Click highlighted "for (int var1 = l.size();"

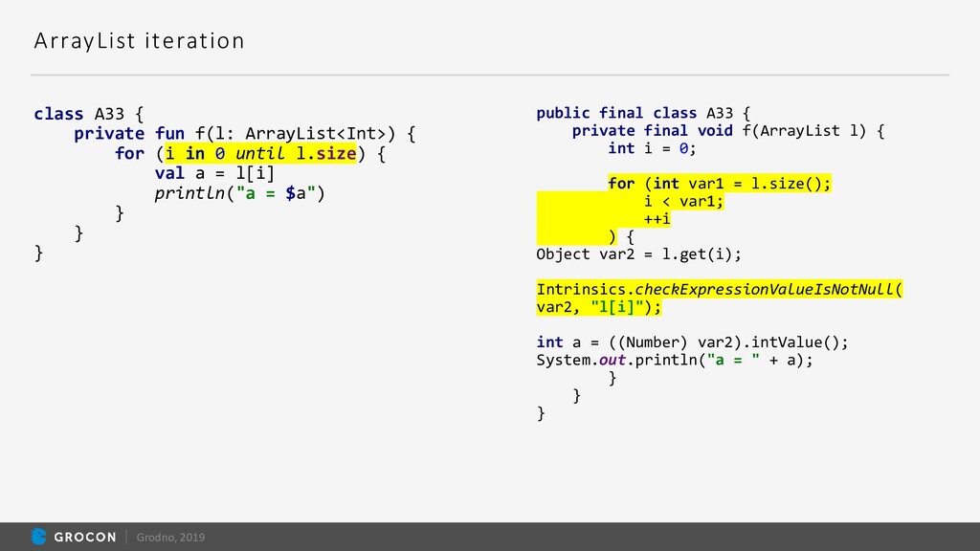click(x=720, y=183)
